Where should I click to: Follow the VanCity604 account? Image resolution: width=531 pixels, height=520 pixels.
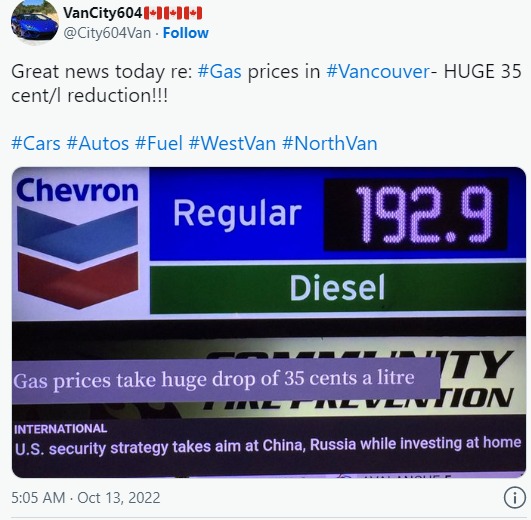[x=186, y=33]
